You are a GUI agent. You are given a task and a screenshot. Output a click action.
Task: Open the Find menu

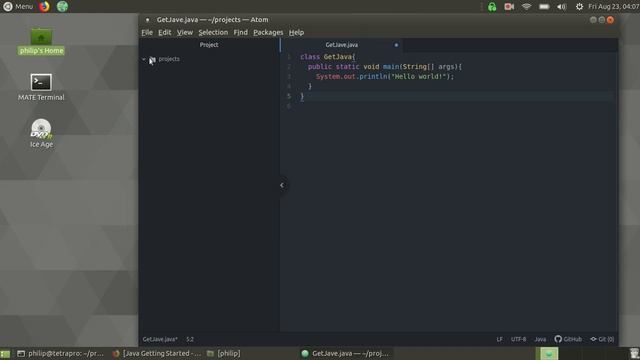tap(240, 32)
